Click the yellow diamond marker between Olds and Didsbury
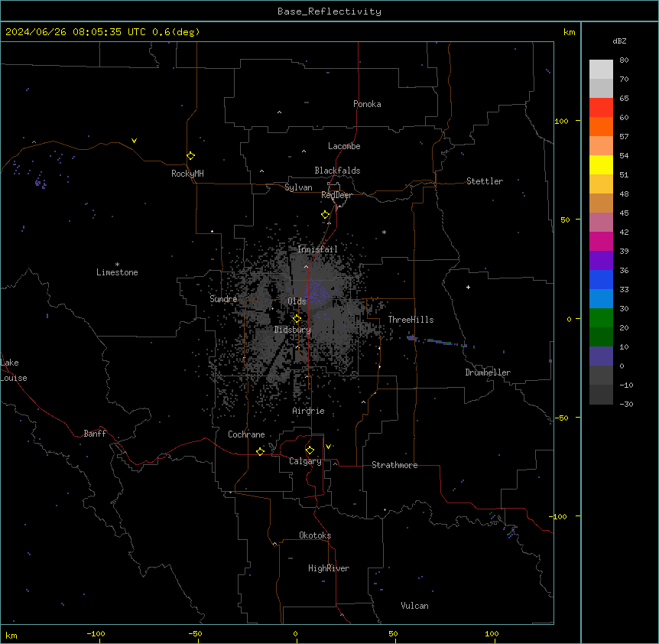Image resolution: width=659 pixels, height=644 pixels. pyautogui.click(x=297, y=319)
